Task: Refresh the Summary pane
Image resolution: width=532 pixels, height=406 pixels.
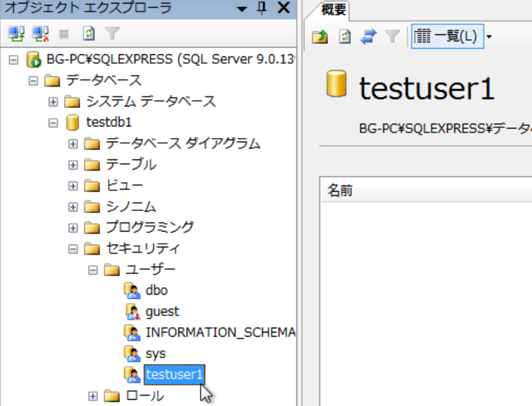Action: (x=345, y=36)
